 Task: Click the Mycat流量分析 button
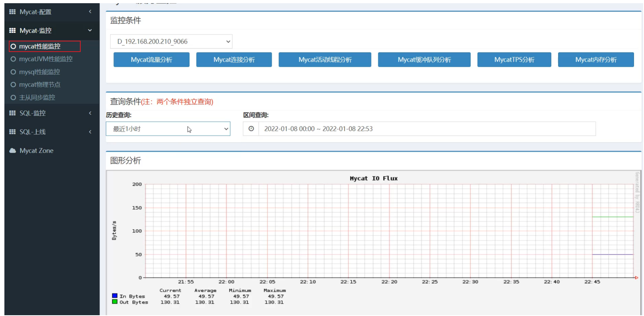[x=151, y=60]
